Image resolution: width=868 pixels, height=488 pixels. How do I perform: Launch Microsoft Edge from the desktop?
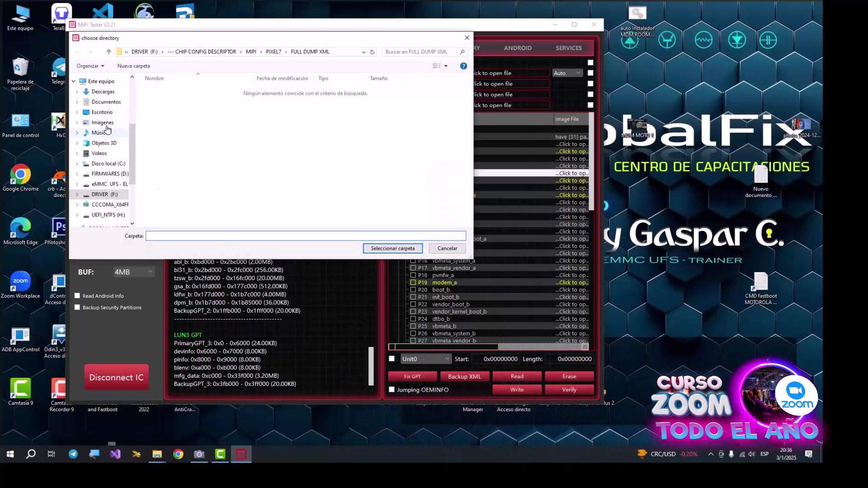[20, 231]
